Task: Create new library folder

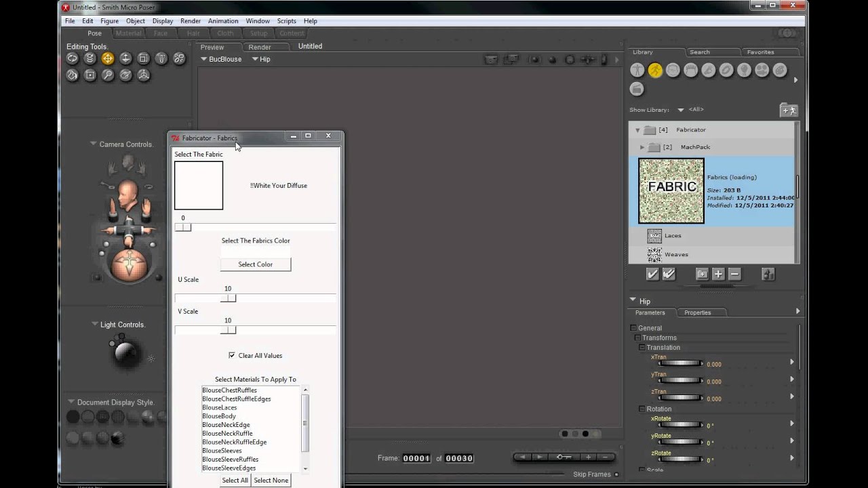Action: pyautogui.click(x=702, y=274)
